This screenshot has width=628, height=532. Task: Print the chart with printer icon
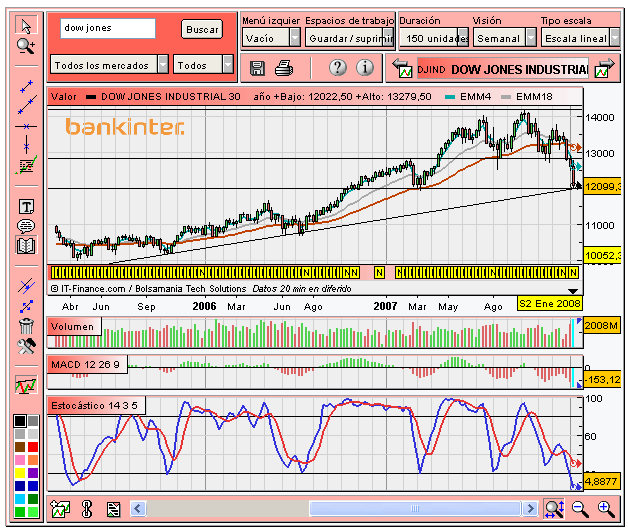click(284, 68)
